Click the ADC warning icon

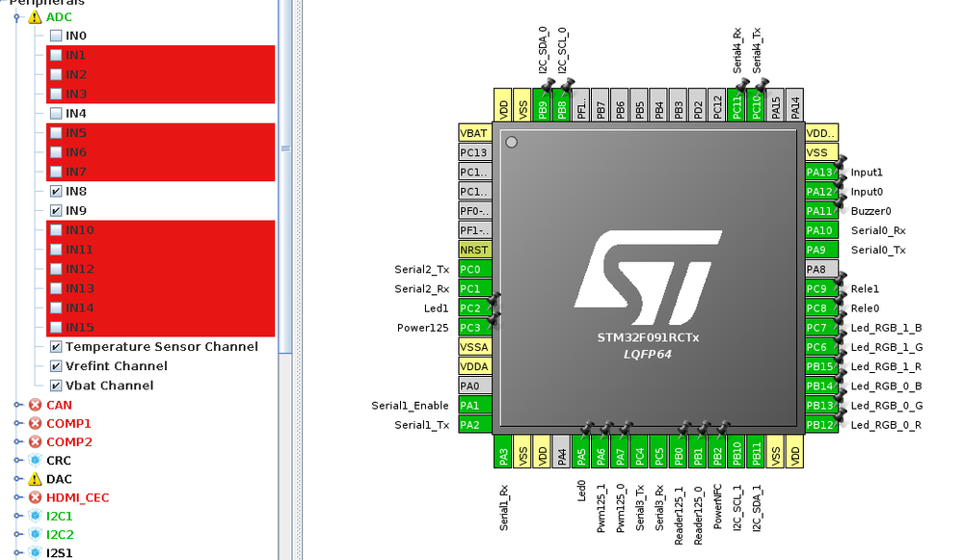click(x=35, y=16)
